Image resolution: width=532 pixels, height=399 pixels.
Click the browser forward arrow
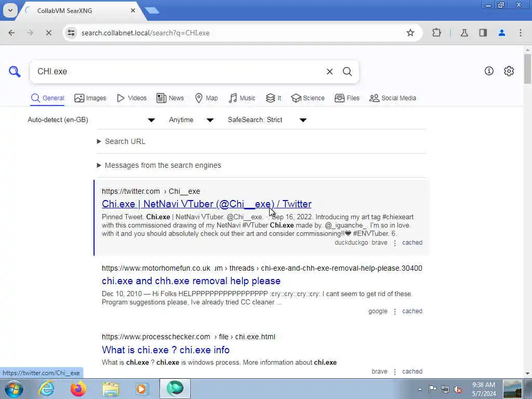pos(30,33)
